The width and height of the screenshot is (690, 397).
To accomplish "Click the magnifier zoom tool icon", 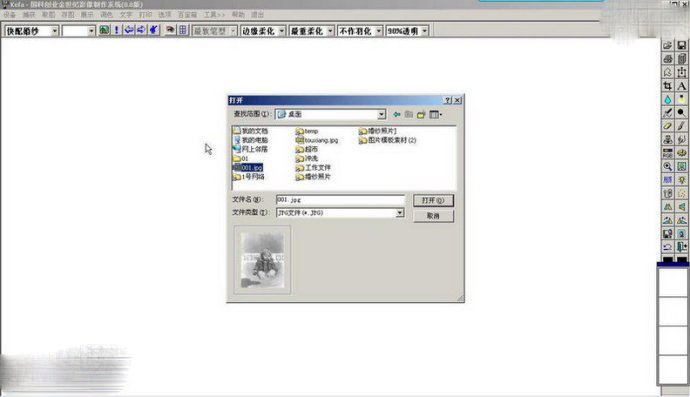I will point(668,166).
